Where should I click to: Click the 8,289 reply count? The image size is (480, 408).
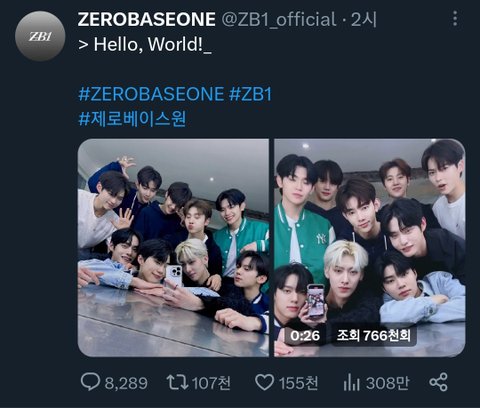click(126, 383)
